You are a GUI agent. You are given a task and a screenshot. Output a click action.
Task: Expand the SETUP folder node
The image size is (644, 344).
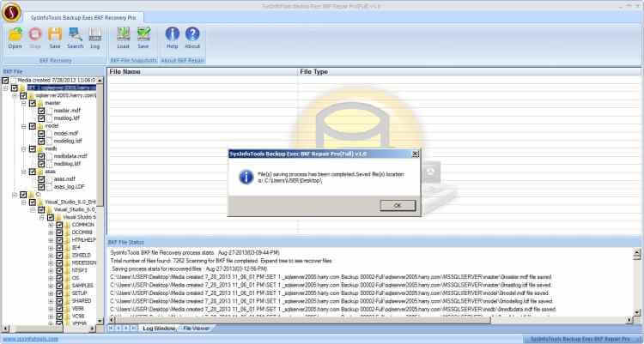coord(51,293)
